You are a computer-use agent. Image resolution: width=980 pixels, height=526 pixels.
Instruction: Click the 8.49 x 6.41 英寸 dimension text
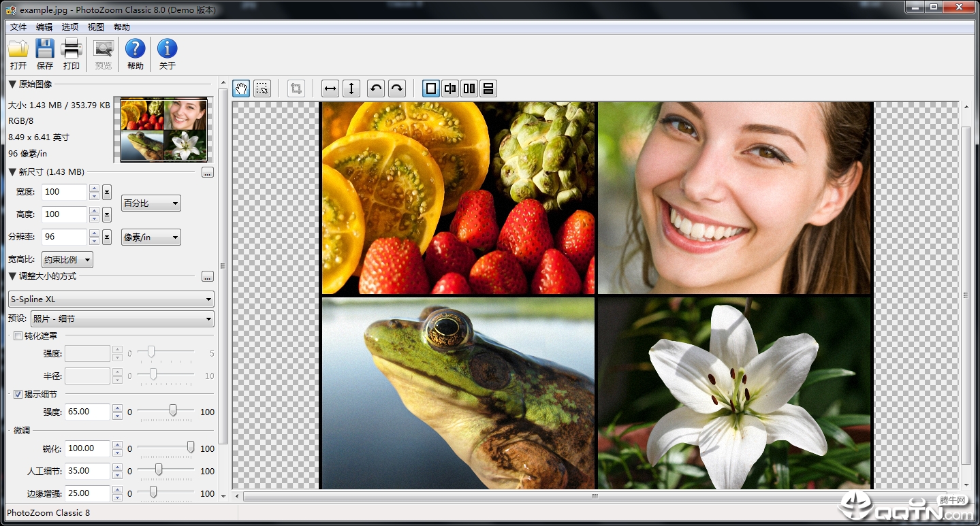(x=39, y=137)
